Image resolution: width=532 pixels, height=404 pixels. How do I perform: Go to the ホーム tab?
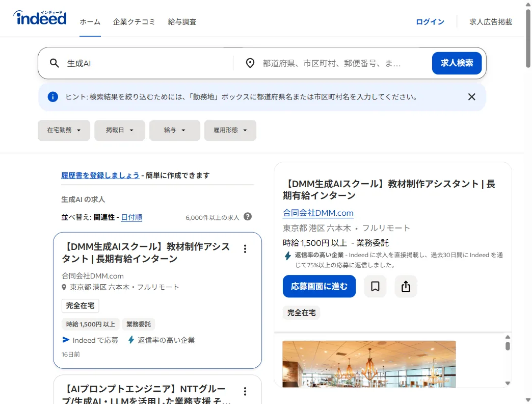coord(90,22)
